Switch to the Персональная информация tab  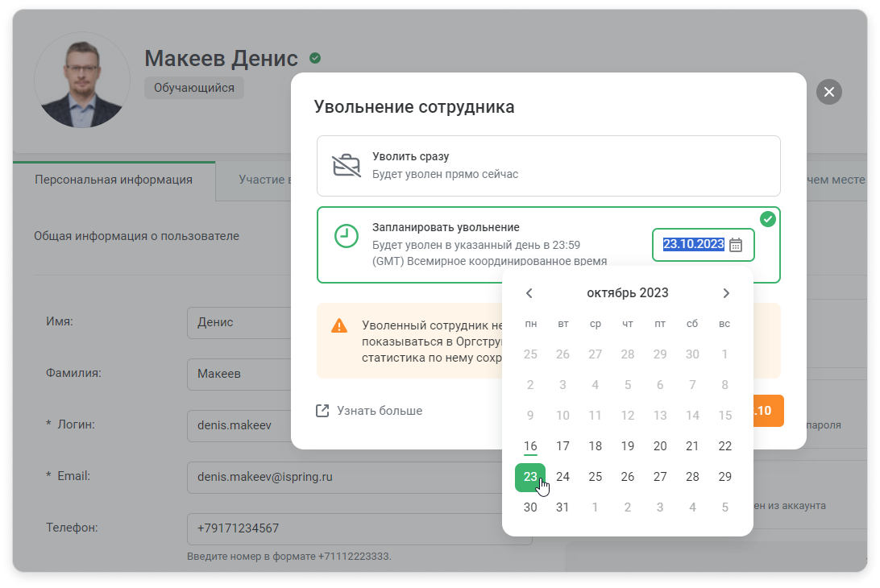114,180
